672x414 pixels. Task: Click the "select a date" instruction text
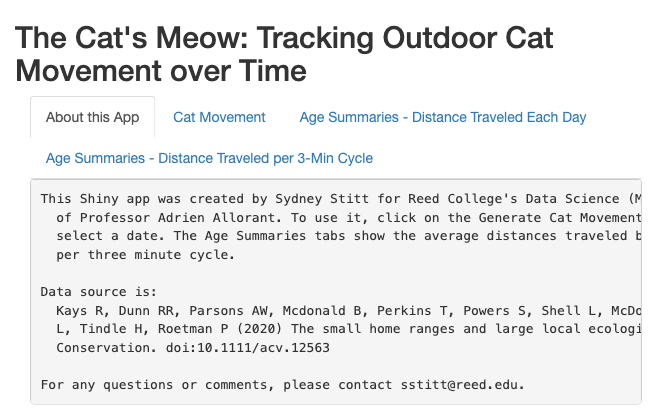[110, 236]
